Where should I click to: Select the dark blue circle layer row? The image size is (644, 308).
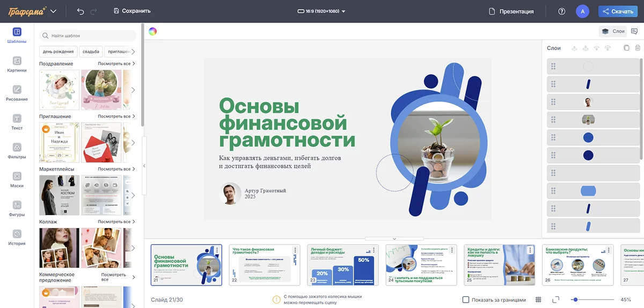point(593,155)
